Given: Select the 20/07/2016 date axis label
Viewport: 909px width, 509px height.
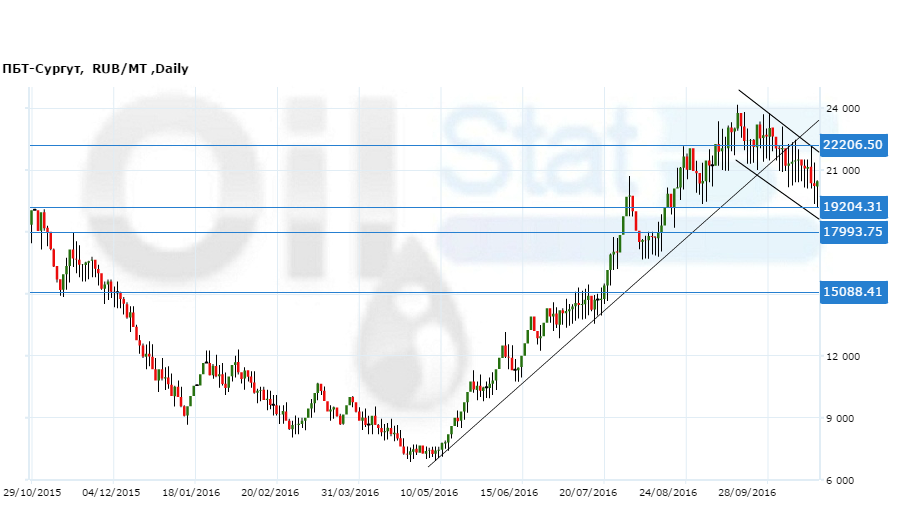Looking at the screenshot, I should click(589, 492).
